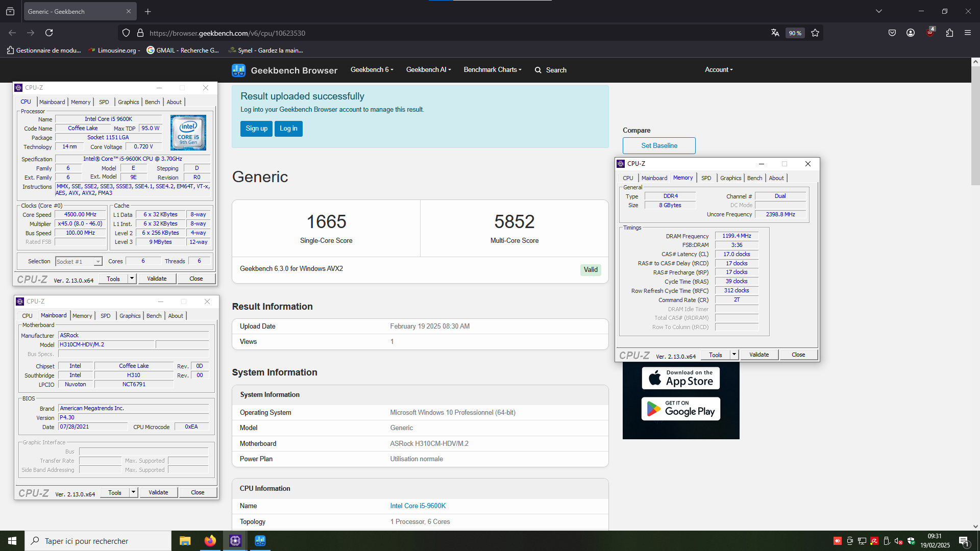Click the tracking protection shield icon
980x551 pixels.
coord(126,33)
